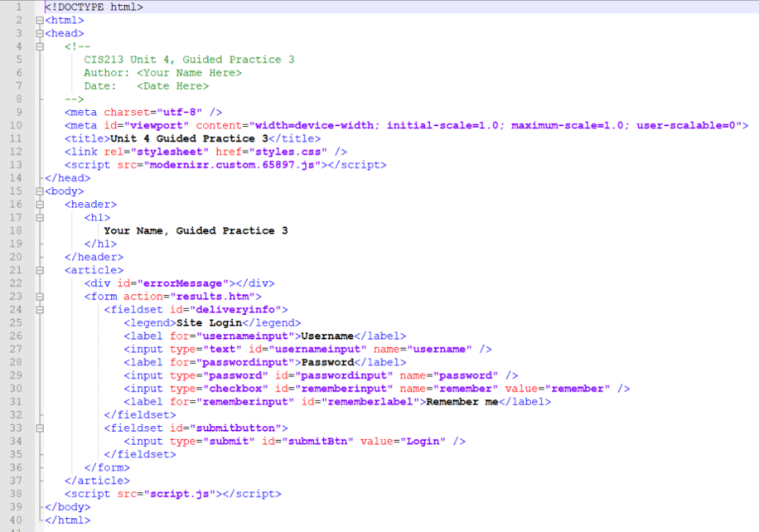Click line number 38 in the margin
Viewport: 759px width, 532px height.
[16, 494]
